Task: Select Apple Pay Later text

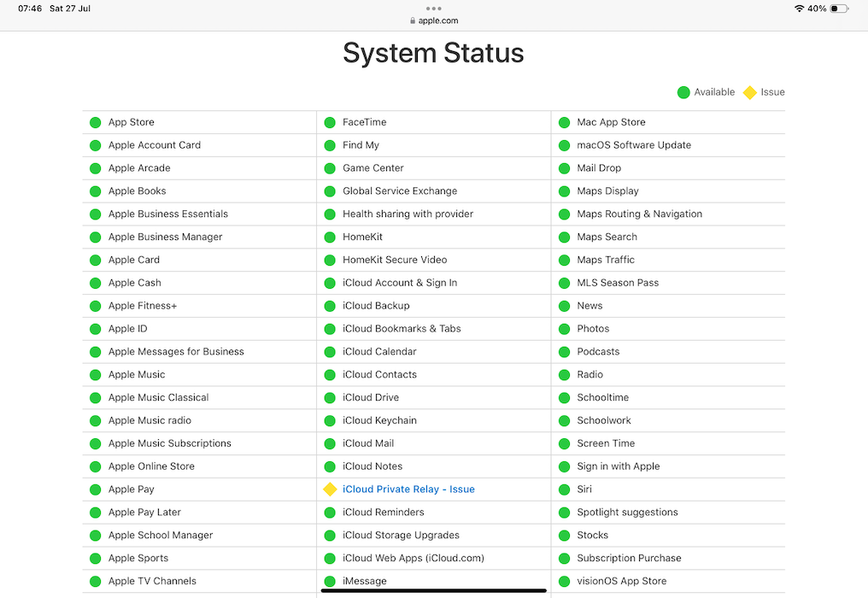Action: coord(144,513)
